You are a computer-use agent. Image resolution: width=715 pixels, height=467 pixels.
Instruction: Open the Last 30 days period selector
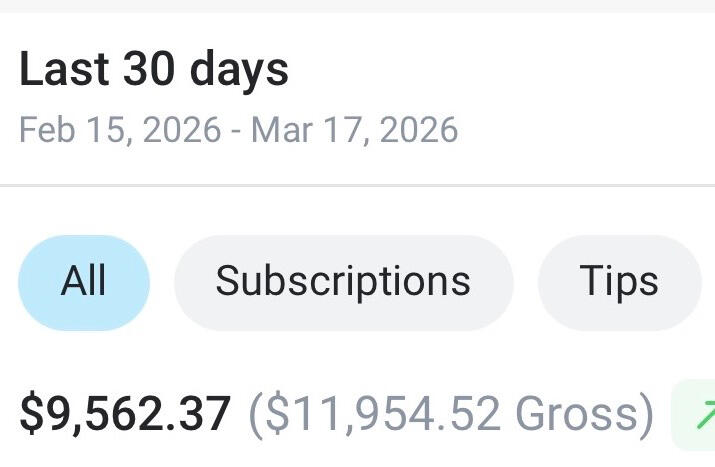click(x=154, y=70)
